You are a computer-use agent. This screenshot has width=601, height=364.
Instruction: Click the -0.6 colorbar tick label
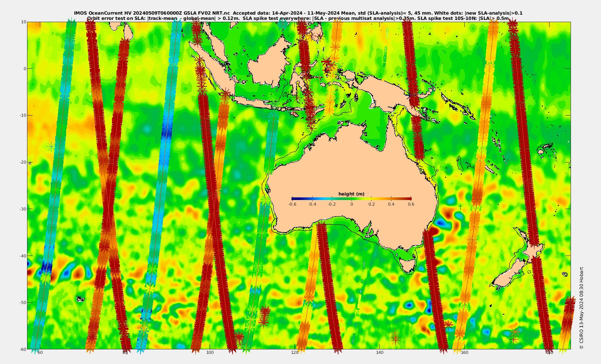292,205
